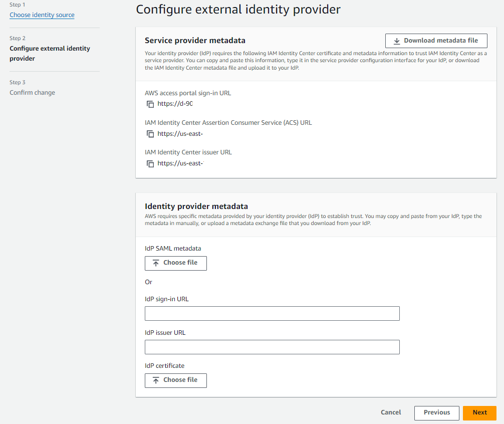Select the https://d-90 sign-in URL text
The image size is (504, 424).
[175, 104]
